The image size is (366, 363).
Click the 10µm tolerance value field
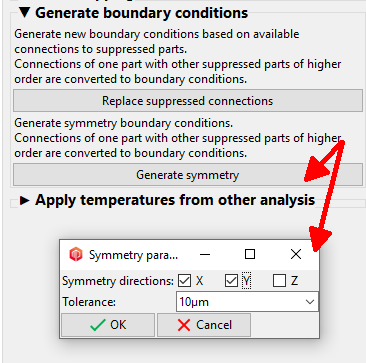click(x=247, y=302)
